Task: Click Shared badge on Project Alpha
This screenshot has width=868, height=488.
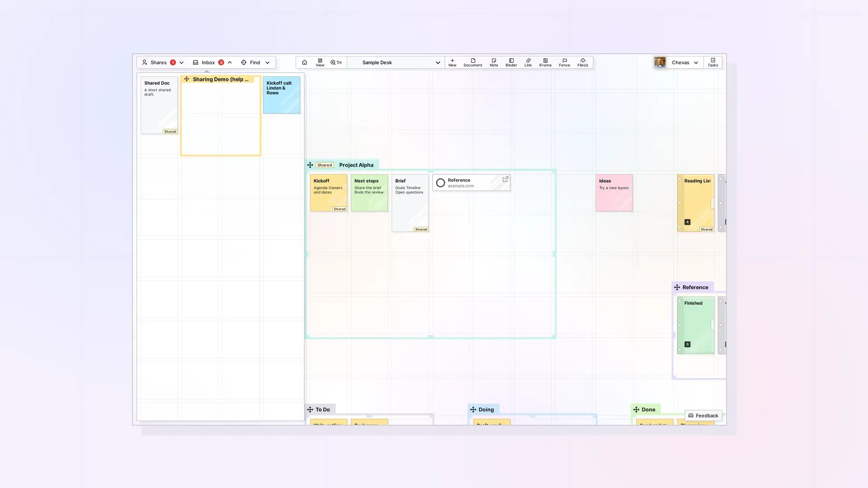Action: (x=325, y=165)
